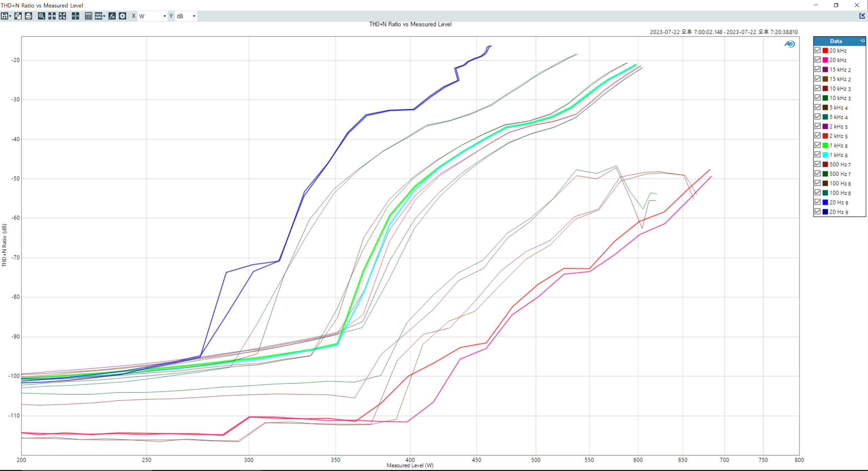Open the save options dropdown arrow
Image resolution: width=868 pixels, height=471 pixels.
(x=10, y=16)
